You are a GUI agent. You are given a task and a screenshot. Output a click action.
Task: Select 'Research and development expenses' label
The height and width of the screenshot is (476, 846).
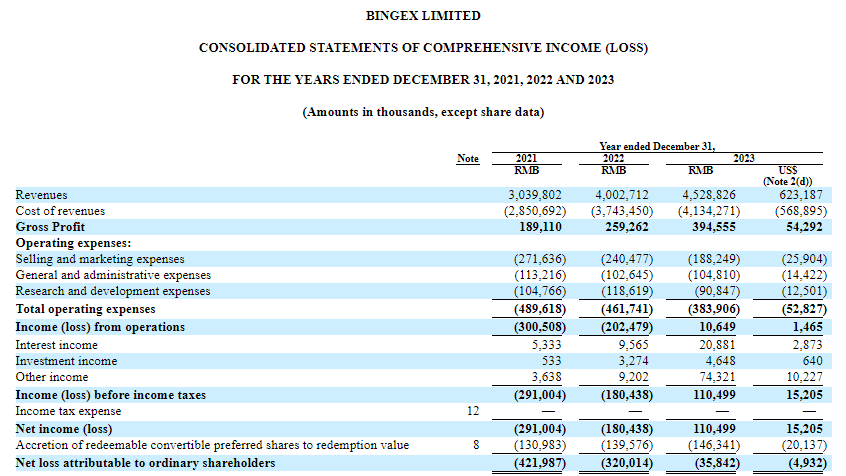pyautogui.click(x=113, y=291)
